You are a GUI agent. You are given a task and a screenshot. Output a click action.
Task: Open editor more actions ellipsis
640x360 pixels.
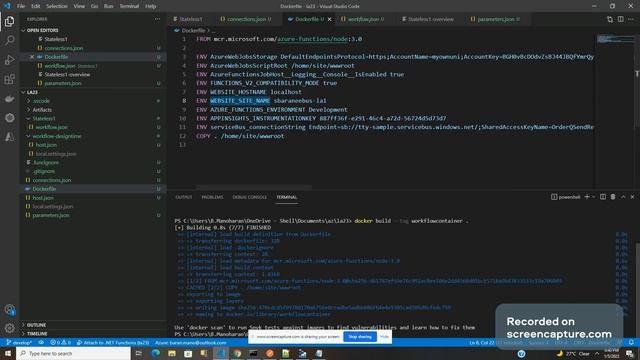click(631, 19)
